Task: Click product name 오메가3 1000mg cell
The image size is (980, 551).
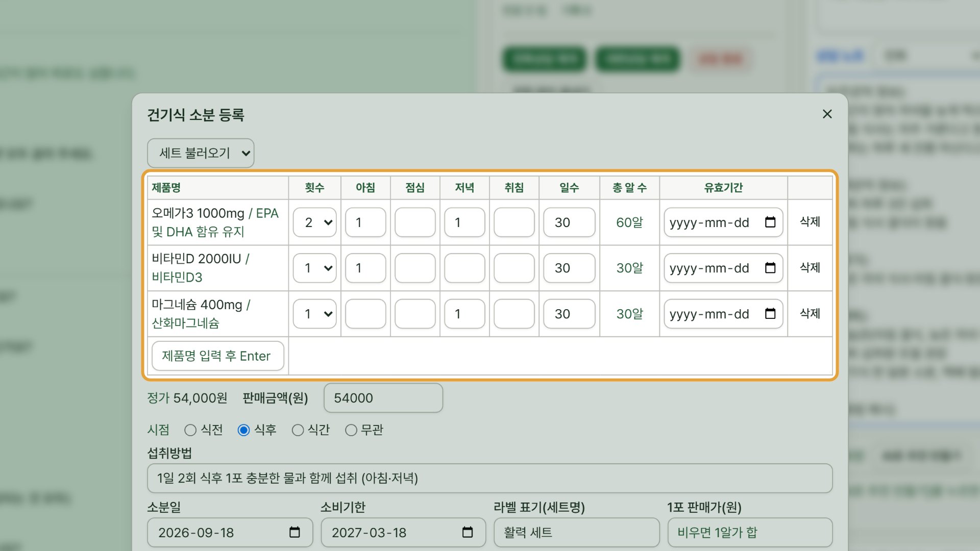Action: click(218, 222)
